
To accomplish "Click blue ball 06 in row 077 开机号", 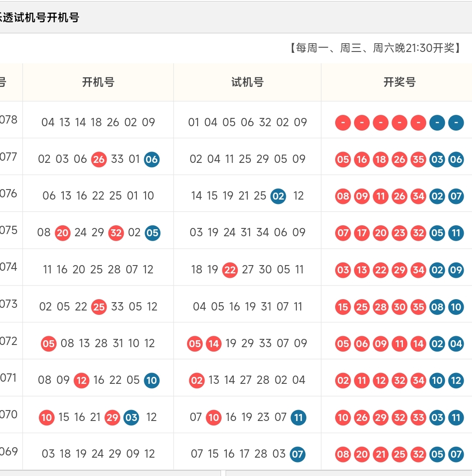I will pos(152,159).
